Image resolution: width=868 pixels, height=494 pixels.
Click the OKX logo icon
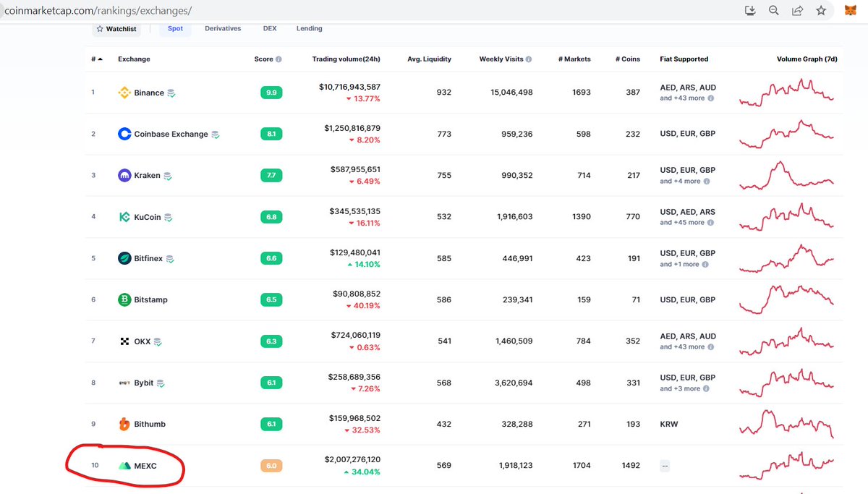[124, 341]
